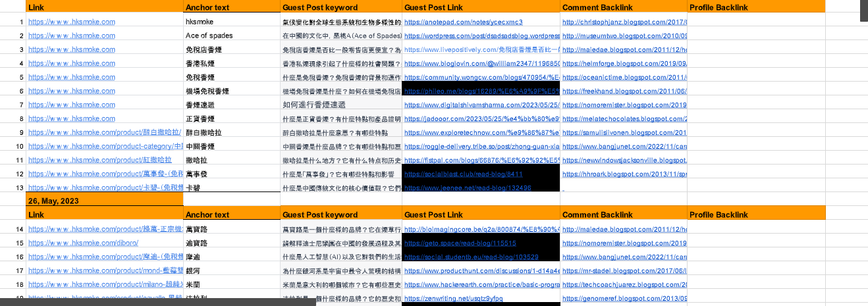
Task: Select the '機場免稅香煙' anchor text cell
Action: [232, 91]
